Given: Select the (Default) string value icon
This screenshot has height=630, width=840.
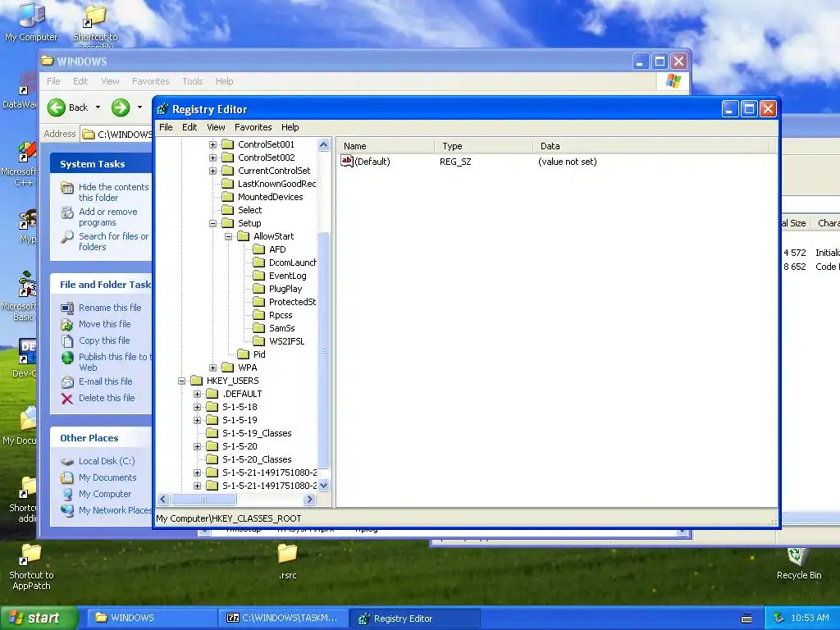Looking at the screenshot, I should click(347, 162).
